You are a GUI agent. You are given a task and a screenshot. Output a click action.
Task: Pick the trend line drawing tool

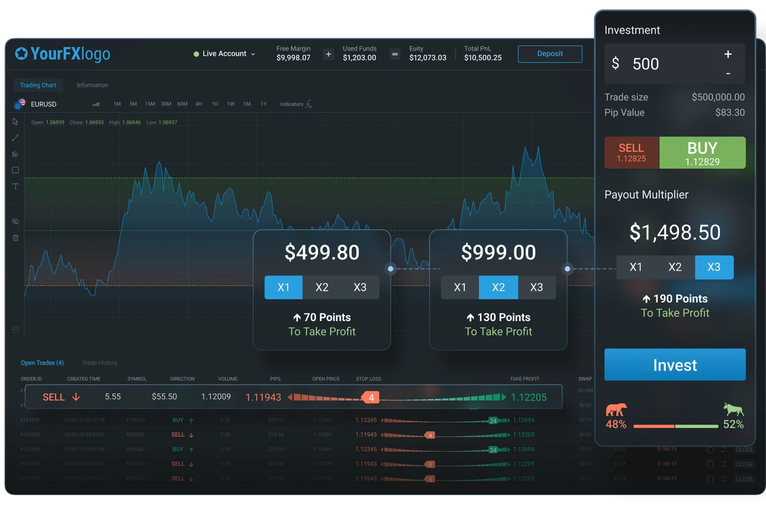coord(15,137)
